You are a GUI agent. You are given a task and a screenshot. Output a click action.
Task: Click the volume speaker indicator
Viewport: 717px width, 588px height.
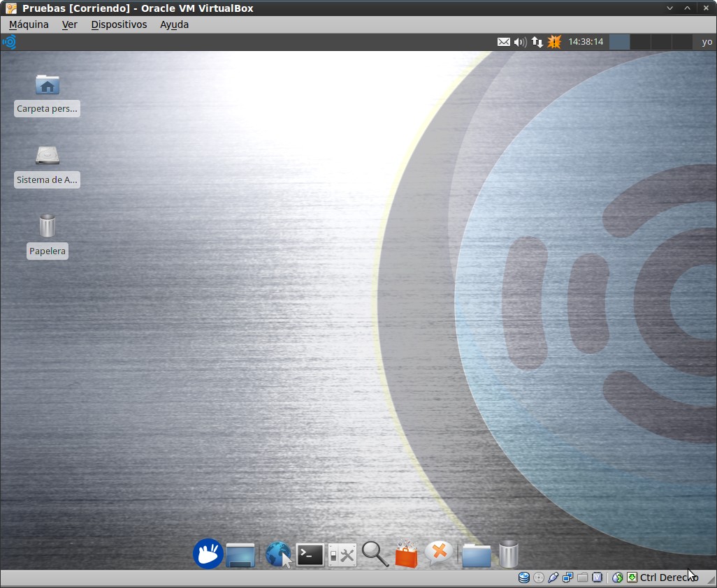pos(520,42)
